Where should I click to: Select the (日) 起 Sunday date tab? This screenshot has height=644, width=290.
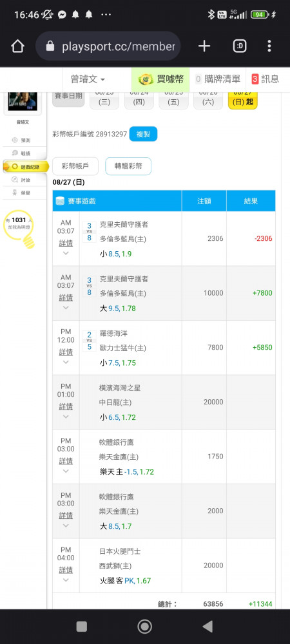[243, 100]
